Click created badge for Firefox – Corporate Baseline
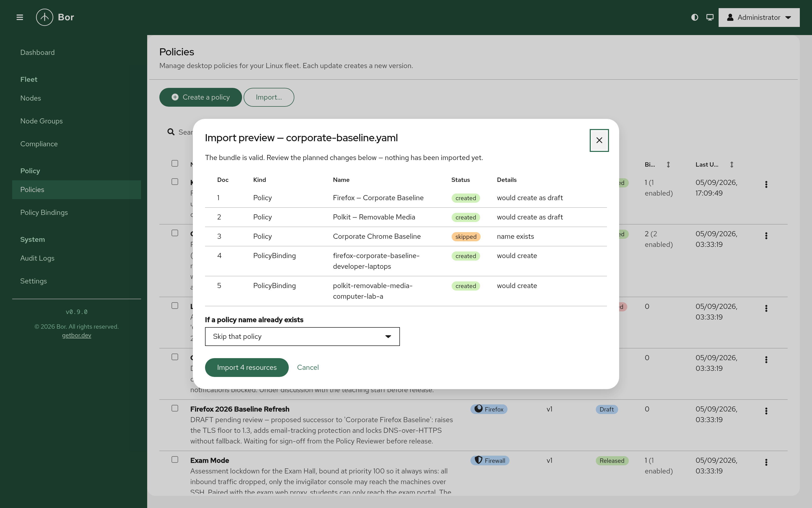 [466, 198]
